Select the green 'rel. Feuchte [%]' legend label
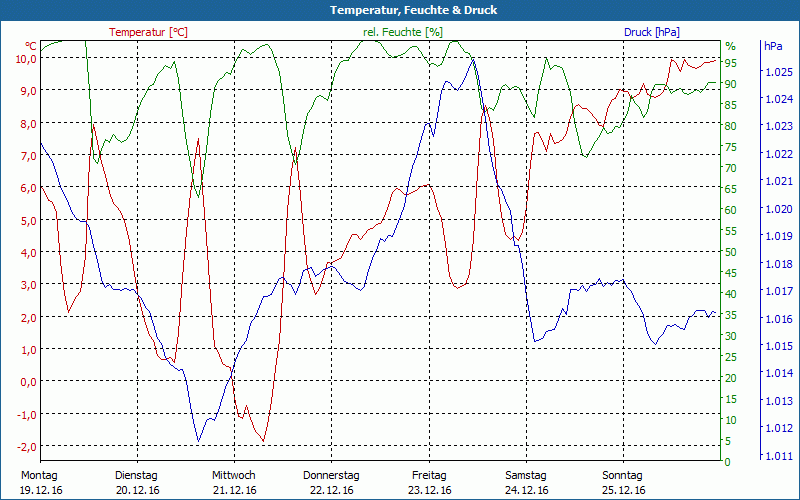This screenshot has height=500, width=800. coord(403,32)
